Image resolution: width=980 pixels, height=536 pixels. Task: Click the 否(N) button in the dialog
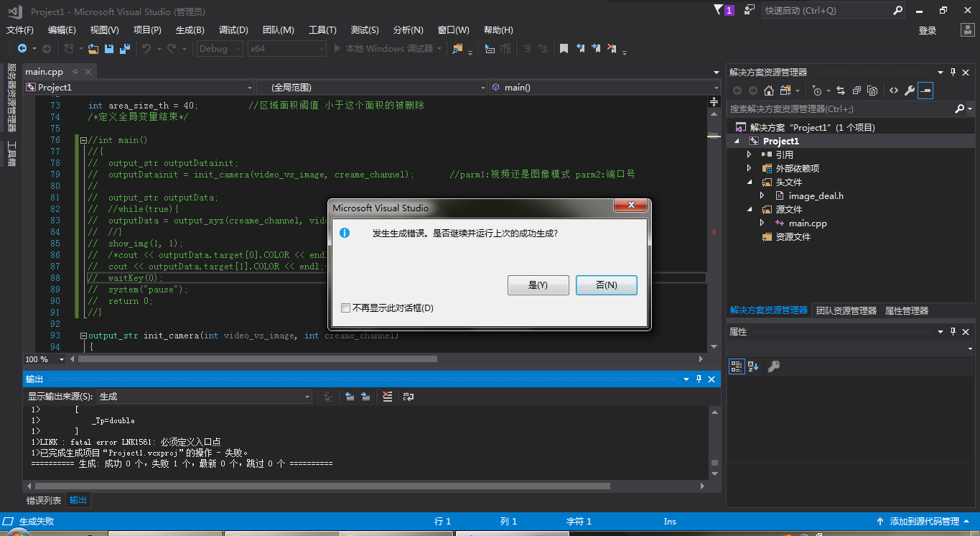coord(606,285)
